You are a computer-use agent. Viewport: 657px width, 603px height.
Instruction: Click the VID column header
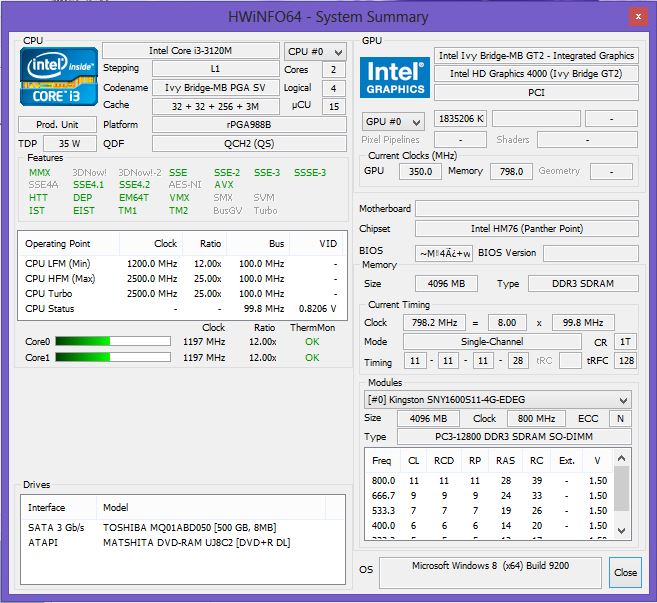316,243
